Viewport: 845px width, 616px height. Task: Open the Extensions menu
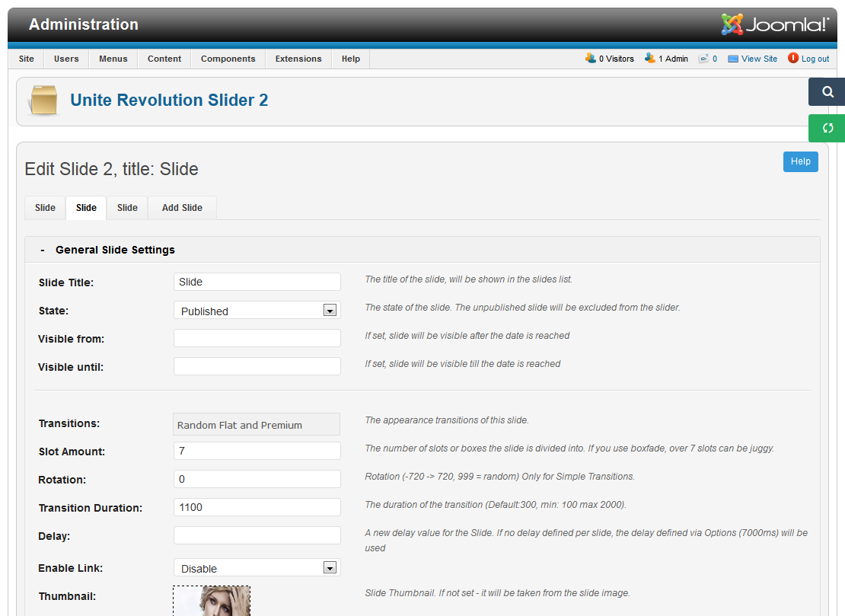click(298, 59)
